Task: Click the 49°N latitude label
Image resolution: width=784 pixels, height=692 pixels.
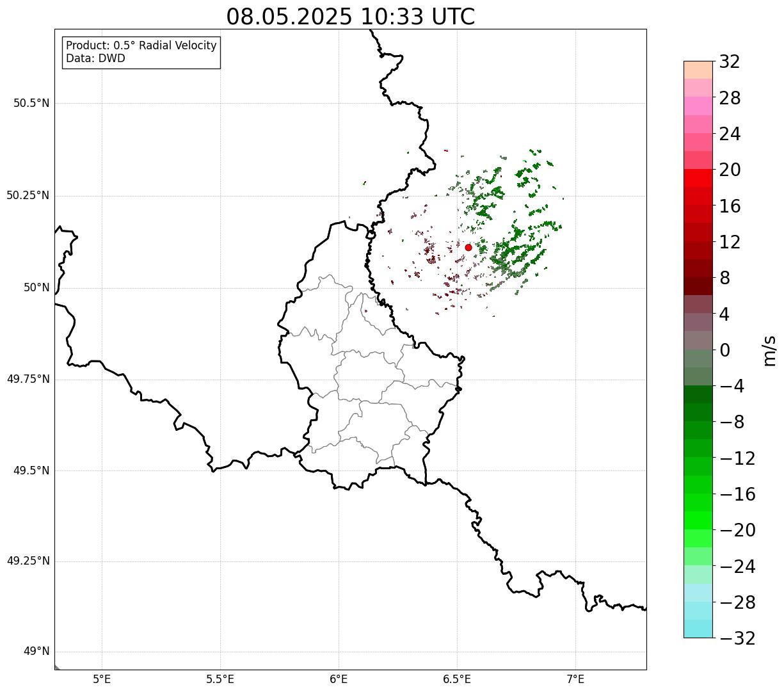Action: 36,652
